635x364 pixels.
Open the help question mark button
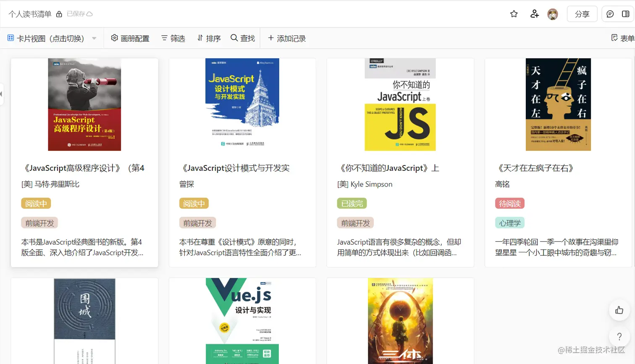click(619, 336)
